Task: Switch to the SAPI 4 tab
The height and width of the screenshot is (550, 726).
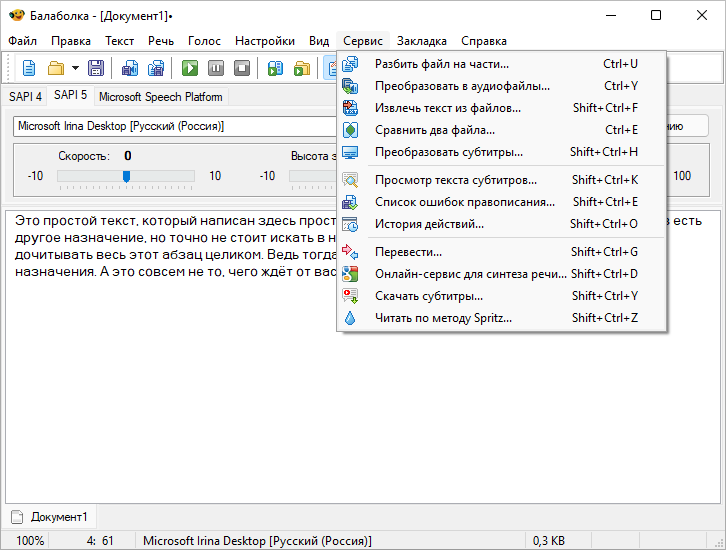Action: [x=25, y=97]
